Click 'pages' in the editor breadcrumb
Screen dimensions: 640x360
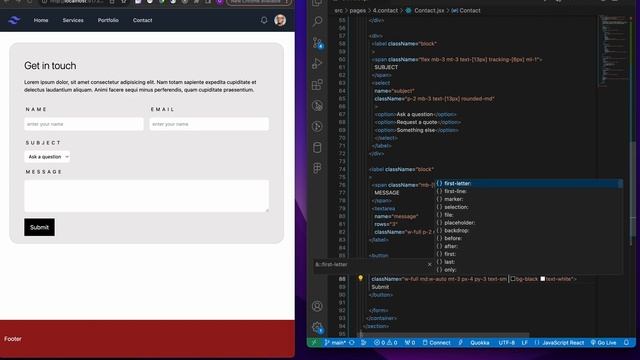pyautogui.click(x=358, y=11)
